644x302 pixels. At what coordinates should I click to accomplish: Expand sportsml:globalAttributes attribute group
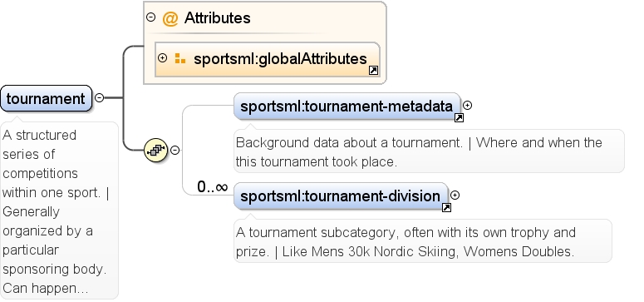tap(163, 58)
